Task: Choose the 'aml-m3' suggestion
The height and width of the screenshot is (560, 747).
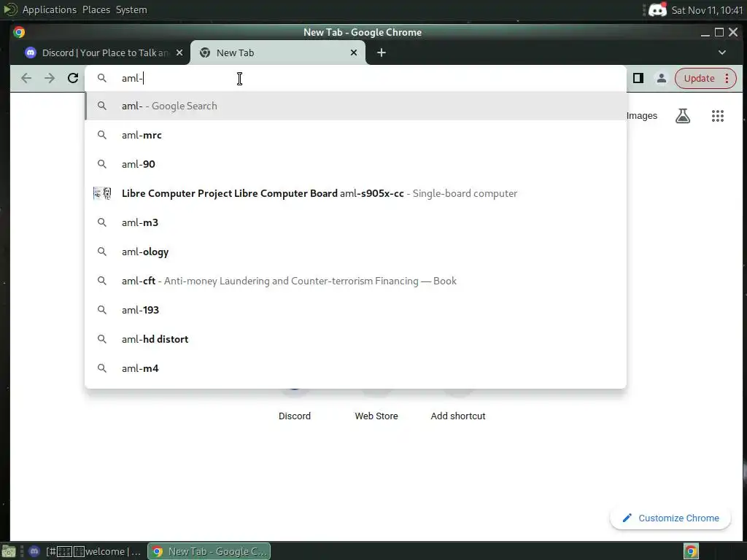Action: click(x=355, y=222)
